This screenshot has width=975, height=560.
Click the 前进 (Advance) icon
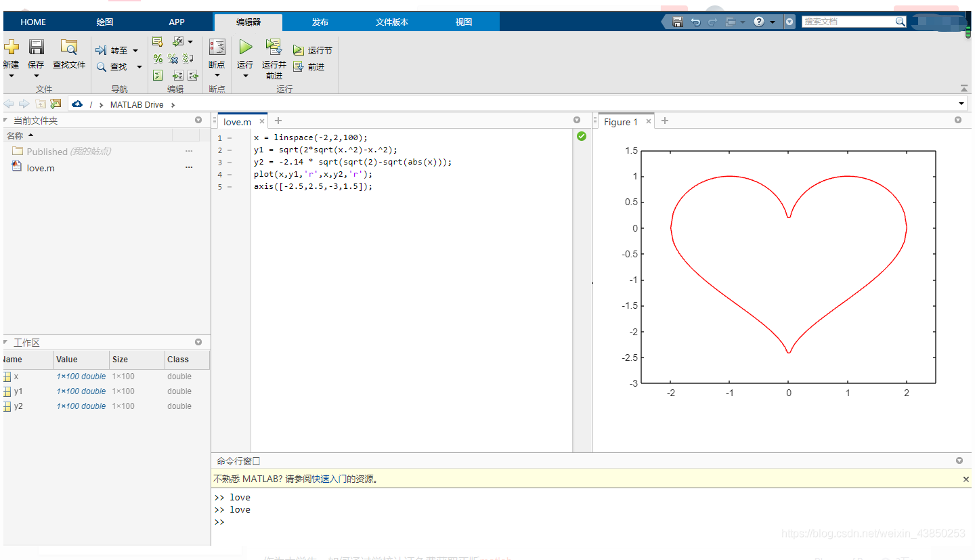tap(299, 66)
